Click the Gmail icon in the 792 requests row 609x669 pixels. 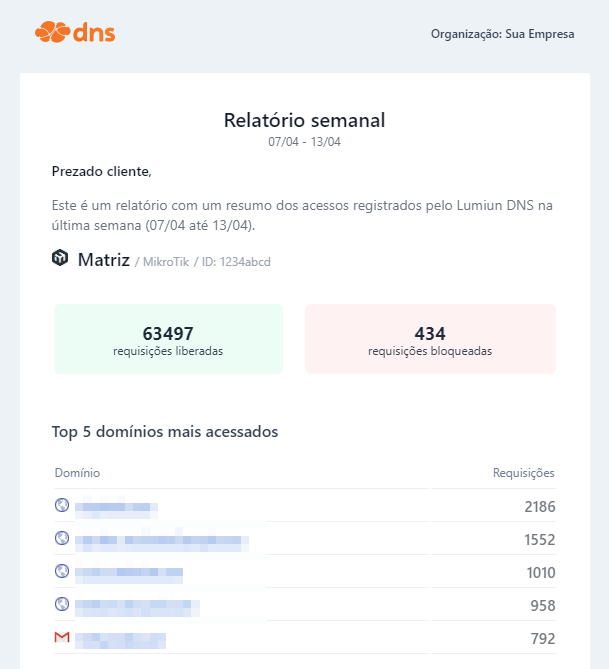click(62, 637)
